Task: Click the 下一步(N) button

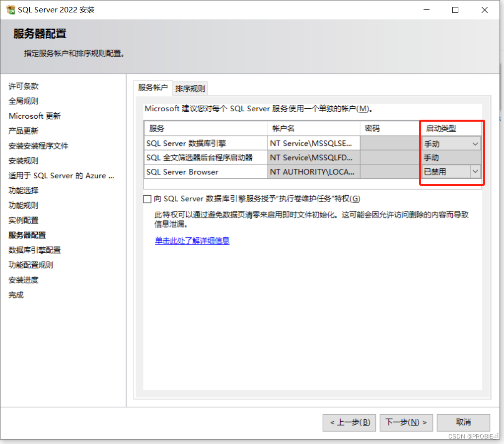Action: 406,423
